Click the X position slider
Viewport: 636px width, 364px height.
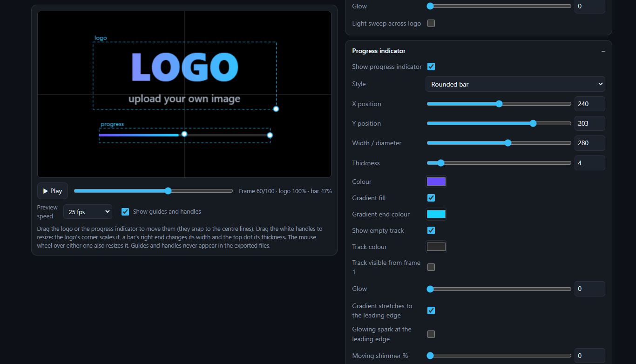point(499,104)
